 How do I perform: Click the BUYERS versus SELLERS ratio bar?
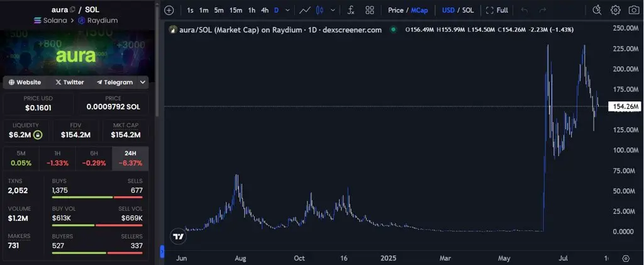point(97,252)
